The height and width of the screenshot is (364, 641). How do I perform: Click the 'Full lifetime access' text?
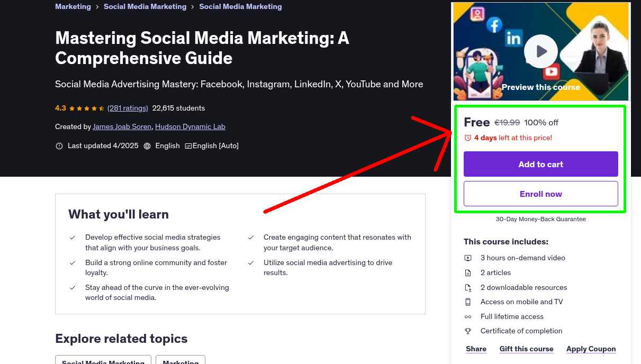coord(512,317)
